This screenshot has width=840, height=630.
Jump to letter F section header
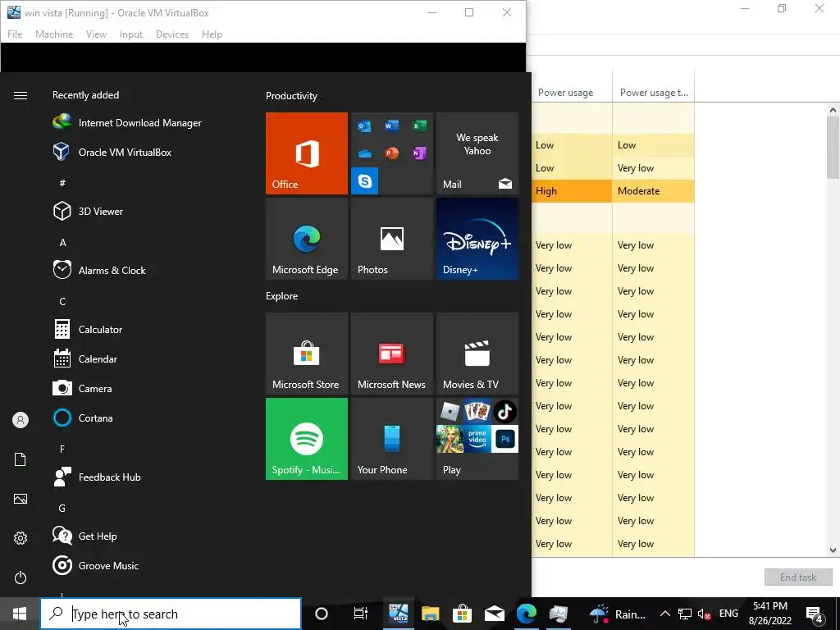tap(62, 449)
